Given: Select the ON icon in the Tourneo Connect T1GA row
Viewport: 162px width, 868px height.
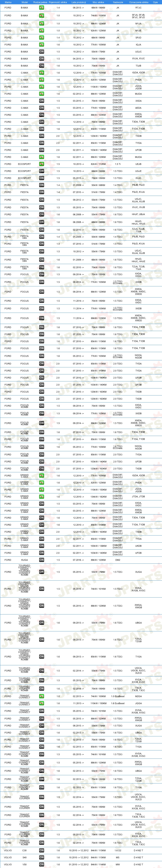Looking at the screenshot, I should [41, 656].
